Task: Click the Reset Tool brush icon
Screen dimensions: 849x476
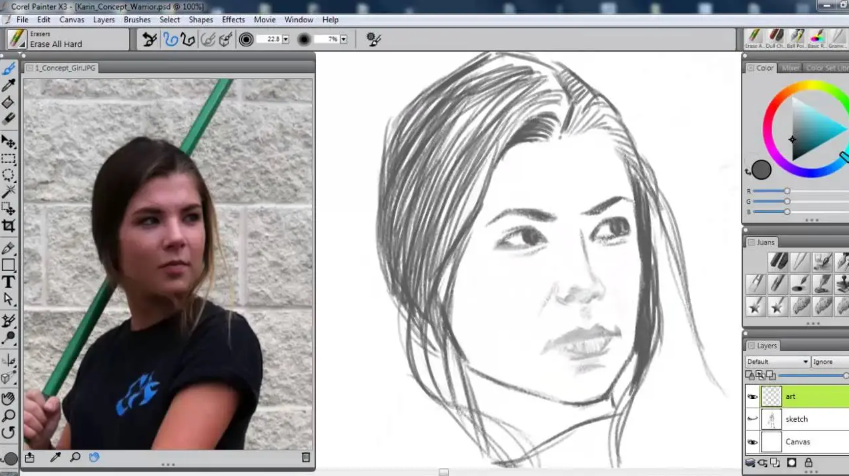Action: pos(150,39)
